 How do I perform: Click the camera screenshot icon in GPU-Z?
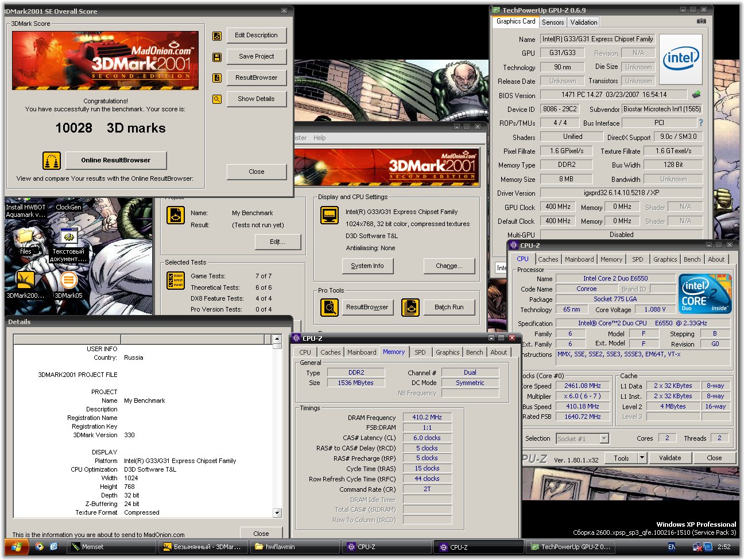pos(702,21)
